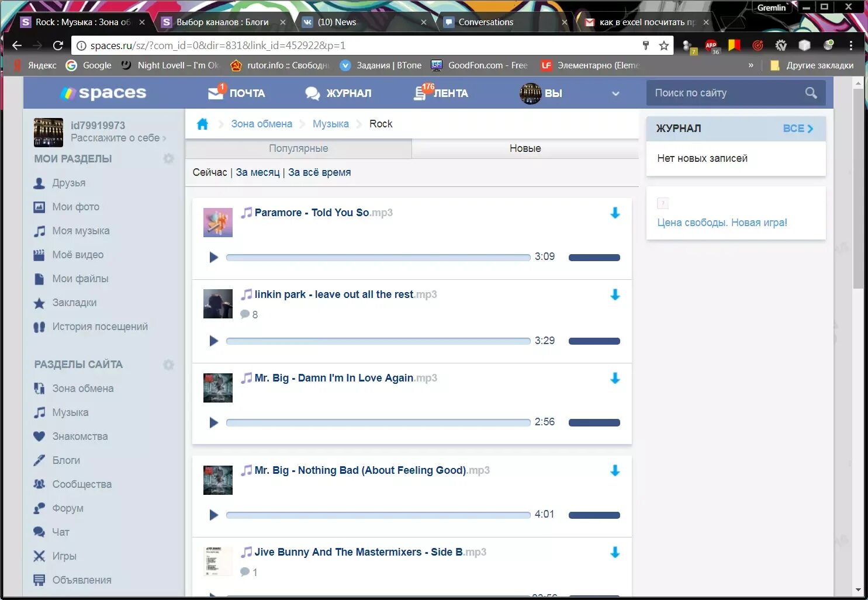This screenshot has width=868, height=600.
Task: Download Mr. Big Damn I'm In Love Again
Action: click(615, 378)
